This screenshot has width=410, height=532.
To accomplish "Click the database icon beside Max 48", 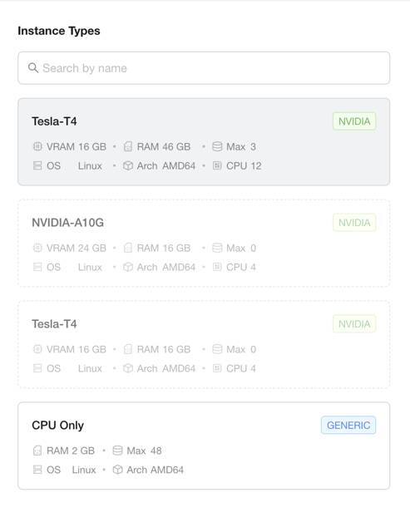I will pyautogui.click(x=117, y=451).
